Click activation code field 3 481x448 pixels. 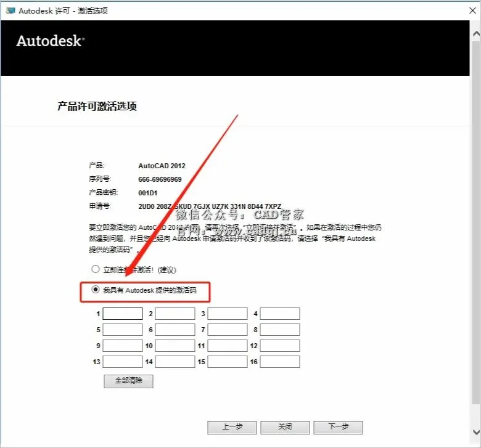(x=228, y=314)
